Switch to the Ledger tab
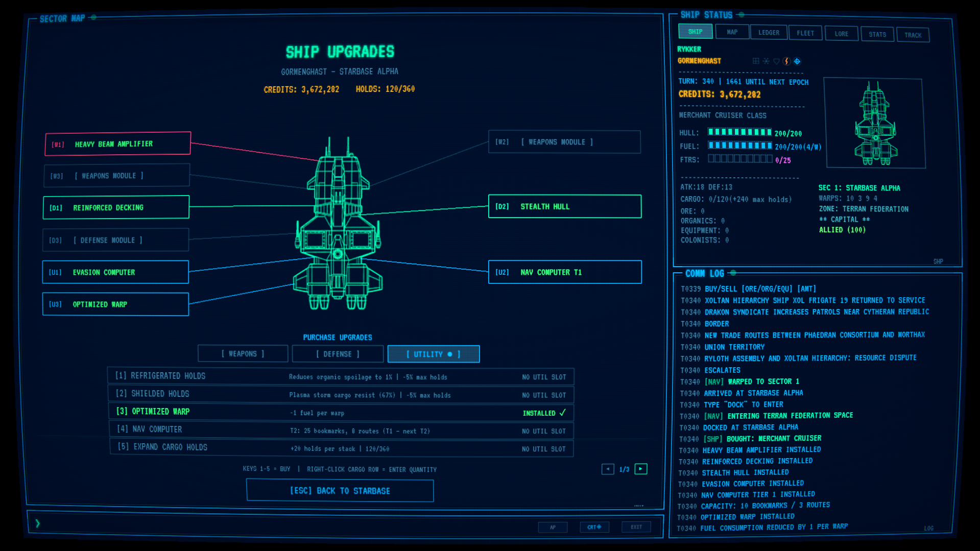The image size is (980, 551). click(x=769, y=33)
